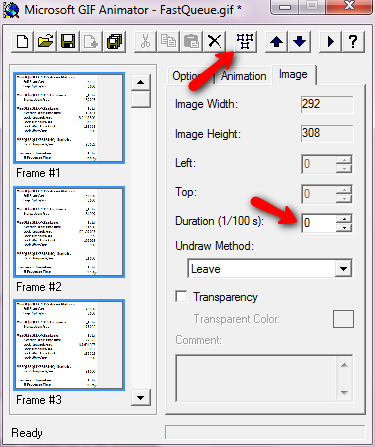Open a GIF file using the folder icon
This screenshot has height=447, width=375.
click(x=46, y=42)
